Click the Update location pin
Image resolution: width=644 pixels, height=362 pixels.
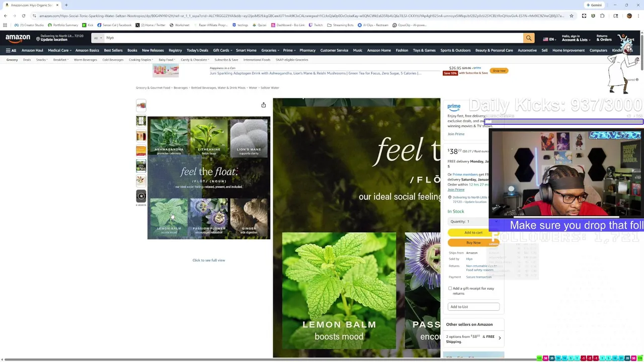pyautogui.click(x=38, y=39)
